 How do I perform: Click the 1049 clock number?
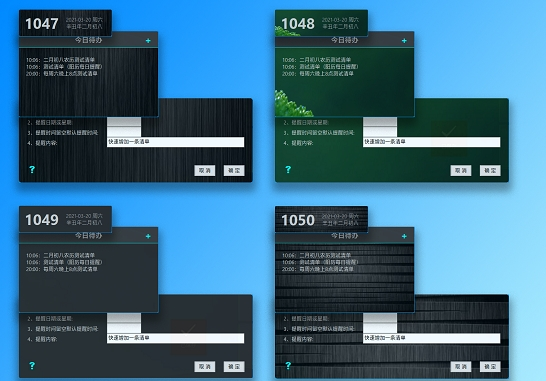pos(42,220)
